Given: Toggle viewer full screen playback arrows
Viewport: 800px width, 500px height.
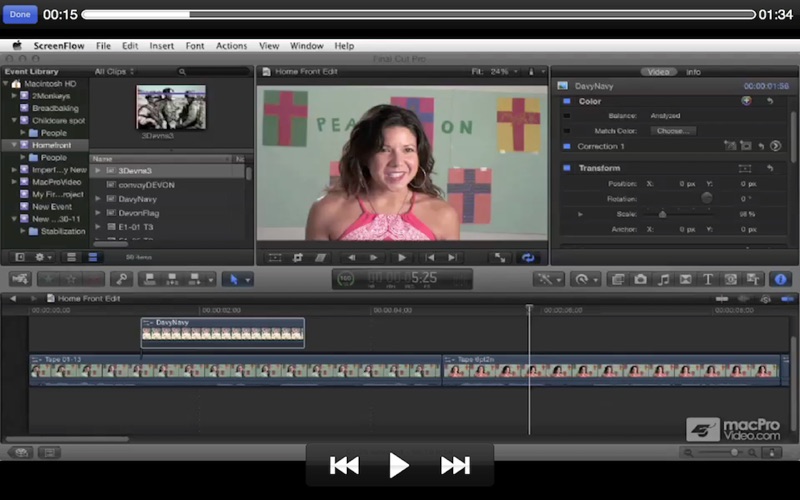Looking at the screenshot, I should [x=499, y=258].
